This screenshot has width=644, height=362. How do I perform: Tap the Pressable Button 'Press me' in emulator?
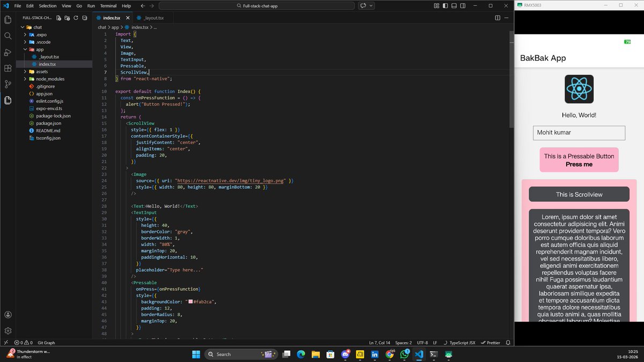pyautogui.click(x=579, y=160)
